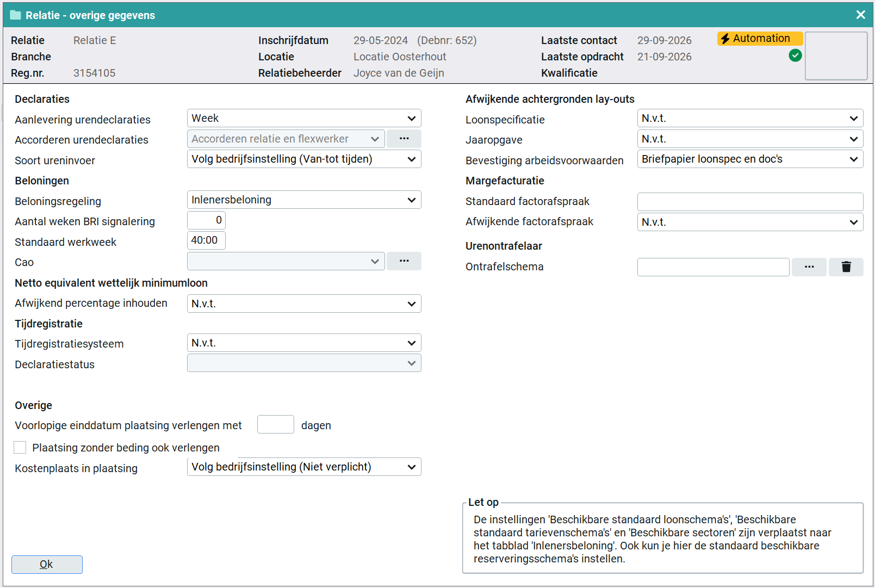The height and width of the screenshot is (588, 875).
Task: Open the ellipsis button beside Cao
Action: coord(404,261)
